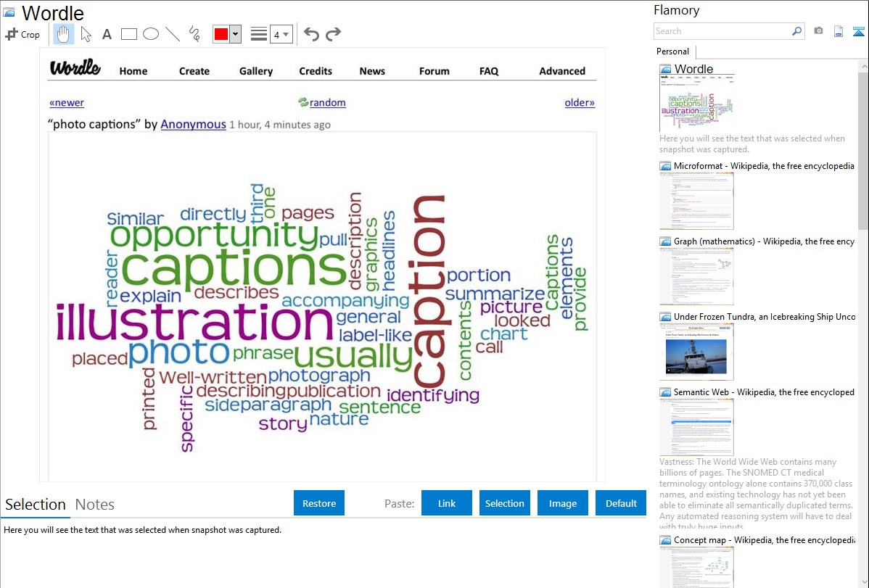This screenshot has height=588, width=869.
Task: Follow the random link
Action: pyautogui.click(x=328, y=102)
